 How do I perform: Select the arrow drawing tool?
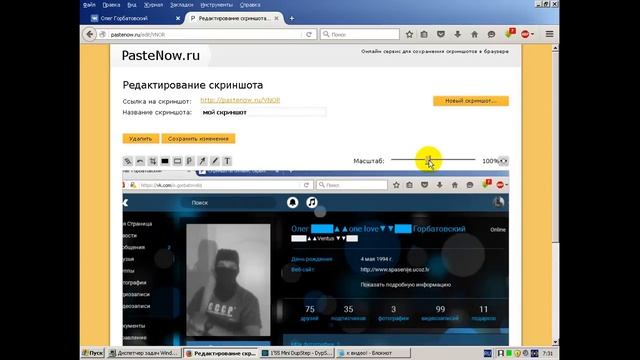point(202,161)
